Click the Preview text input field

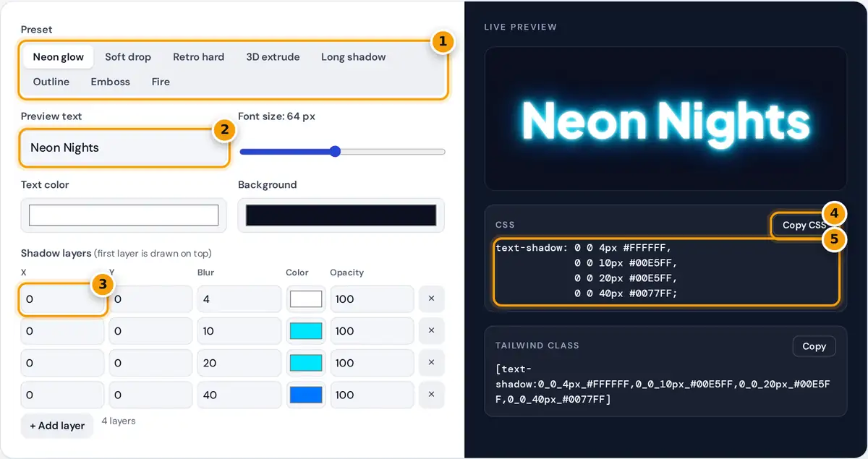[124, 147]
